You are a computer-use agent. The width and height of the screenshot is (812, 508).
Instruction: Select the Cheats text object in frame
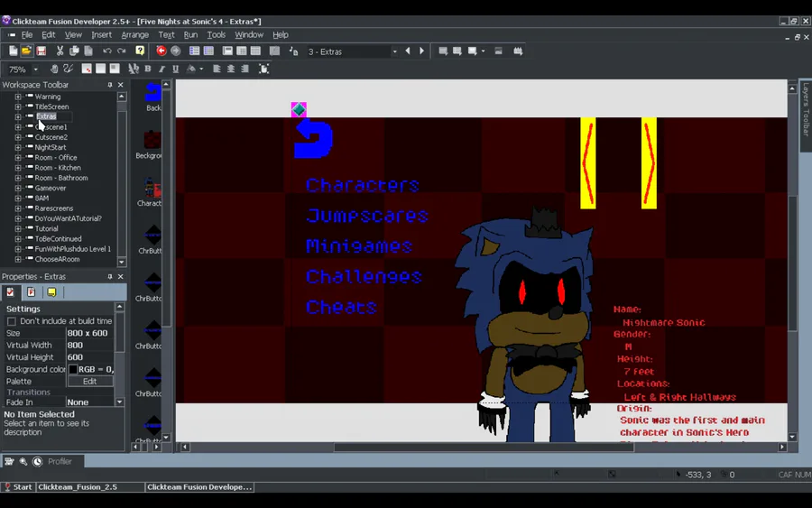[x=341, y=307]
